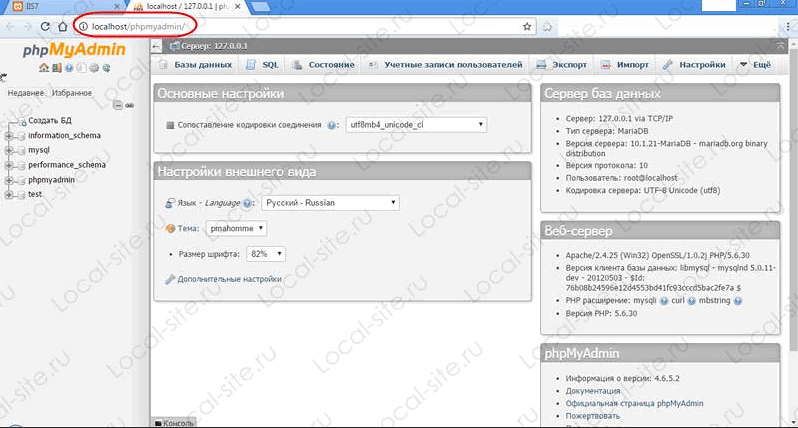Open the Импорт tab

[625, 65]
